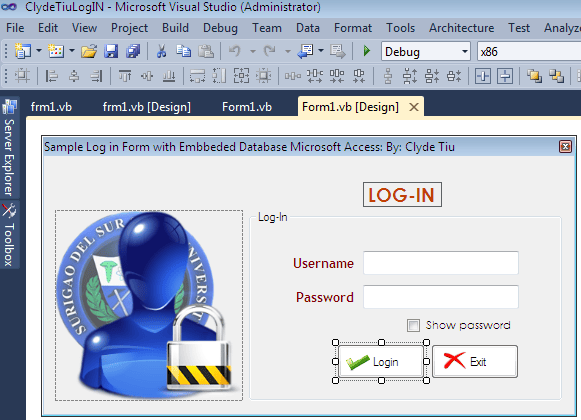581x420 pixels.
Task: Open the Build menu
Action: coord(175,28)
